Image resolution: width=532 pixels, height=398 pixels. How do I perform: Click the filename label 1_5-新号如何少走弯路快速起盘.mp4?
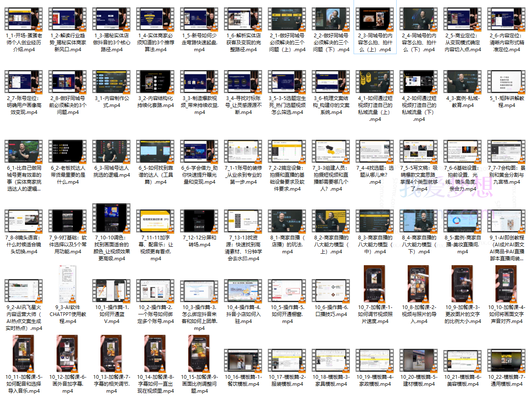(x=199, y=43)
